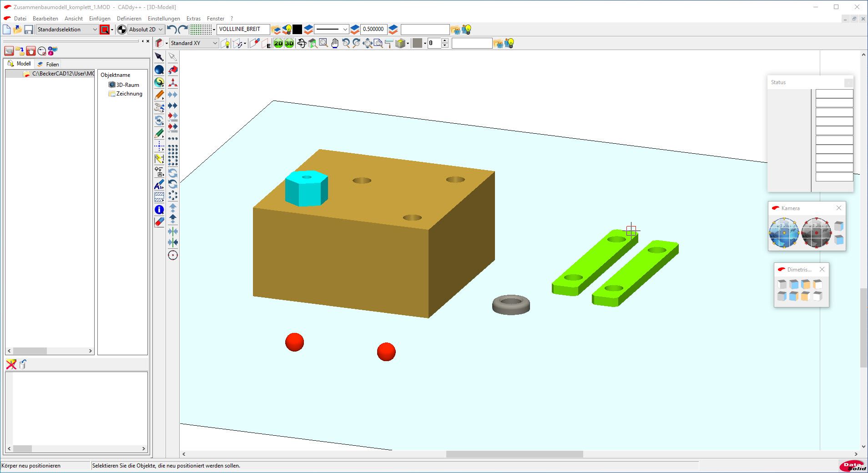Toggle the dotted grid display button
868x473 pixels.
click(201, 30)
